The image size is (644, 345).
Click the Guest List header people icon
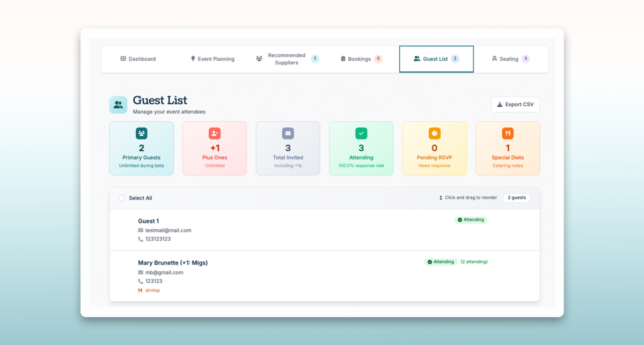tap(118, 105)
